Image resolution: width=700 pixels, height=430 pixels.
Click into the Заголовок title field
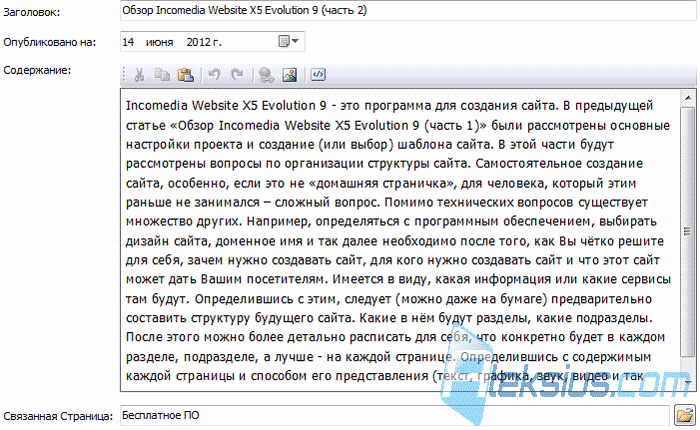[x=408, y=10]
